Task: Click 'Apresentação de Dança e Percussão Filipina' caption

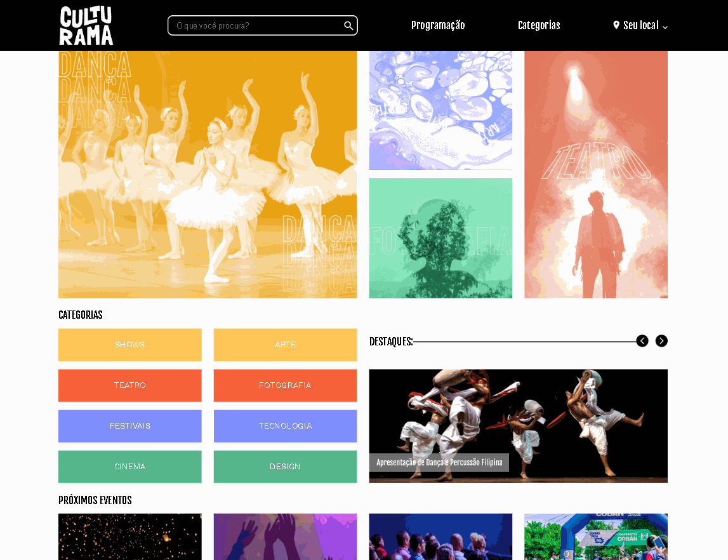Action: (x=439, y=462)
